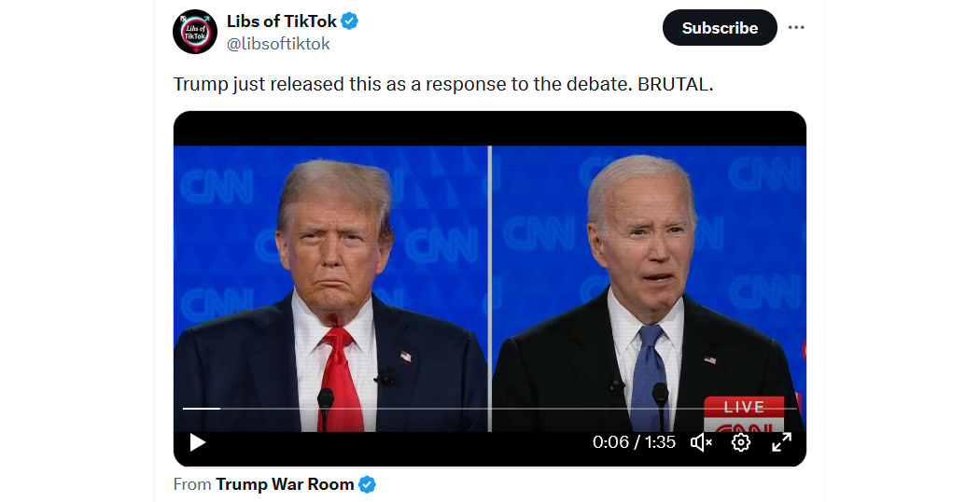Screen dimensions: 980x502
Task: Open the Libs of TikTok profile avatar
Action: pos(195,31)
